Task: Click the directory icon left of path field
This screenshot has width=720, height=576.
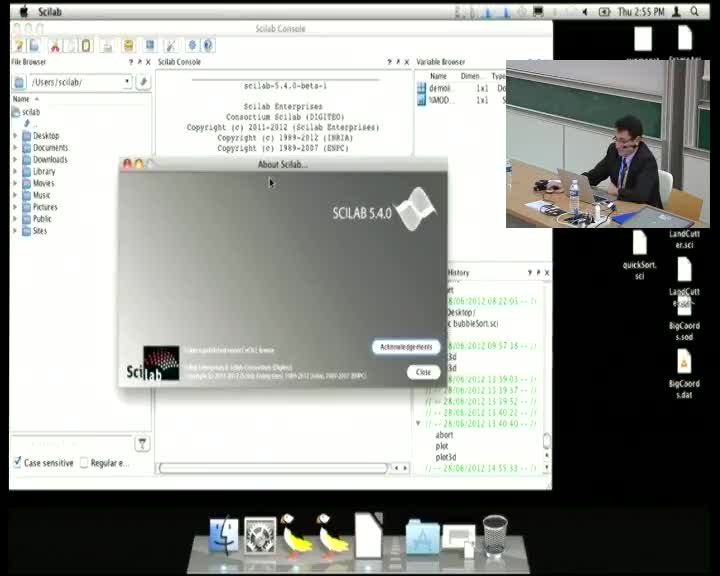Action: [x=19, y=82]
